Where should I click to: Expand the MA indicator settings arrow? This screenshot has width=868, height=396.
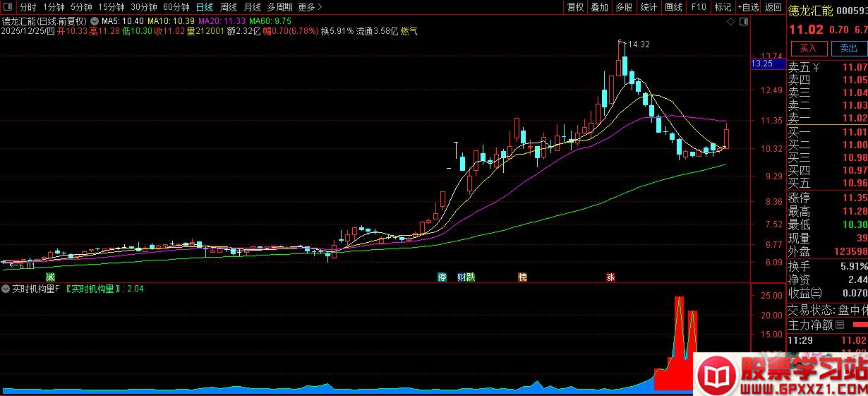pyautogui.click(x=95, y=21)
